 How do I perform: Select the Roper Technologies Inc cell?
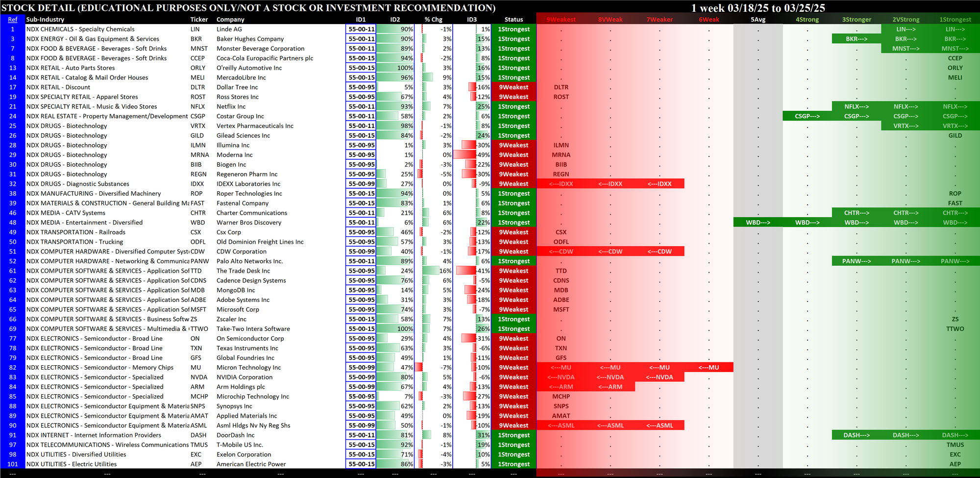click(x=249, y=194)
